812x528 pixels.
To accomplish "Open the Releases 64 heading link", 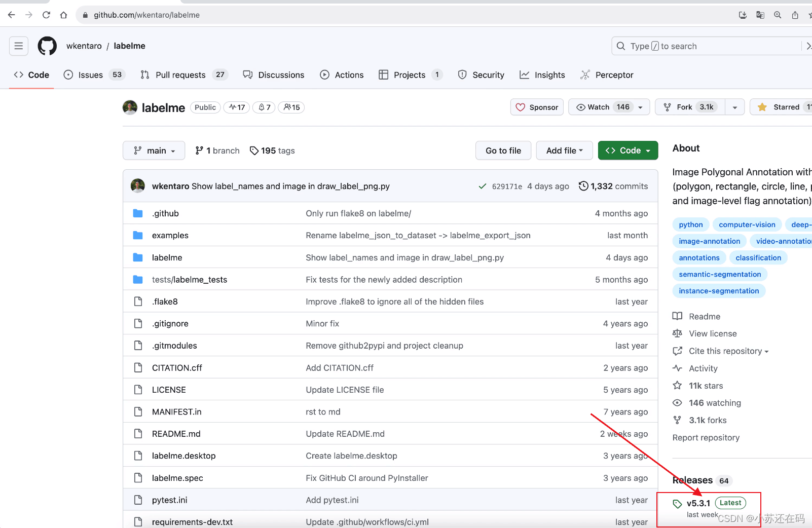I will tap(702, 480).
